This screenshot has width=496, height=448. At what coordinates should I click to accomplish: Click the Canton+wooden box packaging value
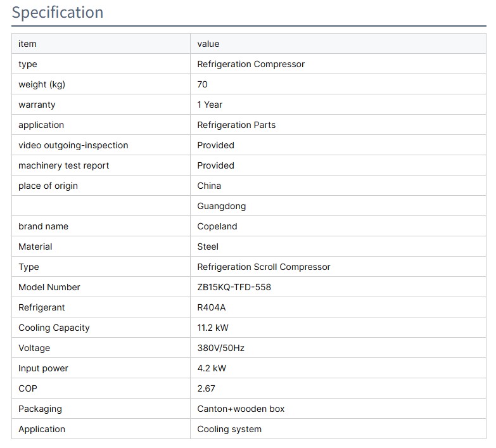tap(241, 409)
